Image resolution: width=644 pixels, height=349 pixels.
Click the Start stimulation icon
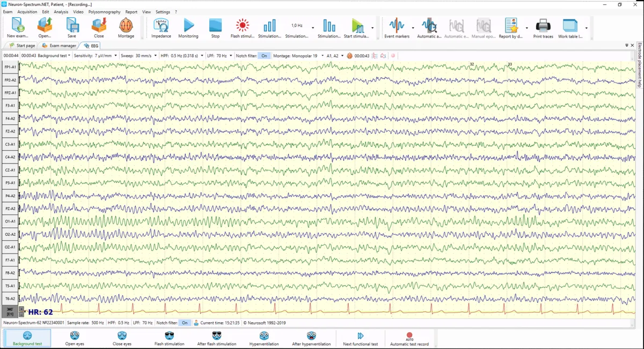(x=356, y=28)
